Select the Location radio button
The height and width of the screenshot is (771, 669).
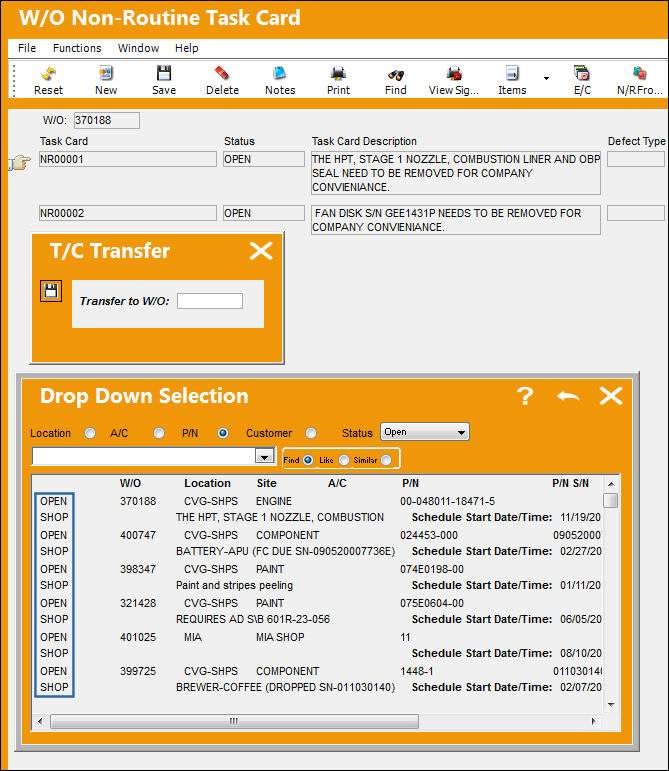pyautogui.click(x=90, y=433)
